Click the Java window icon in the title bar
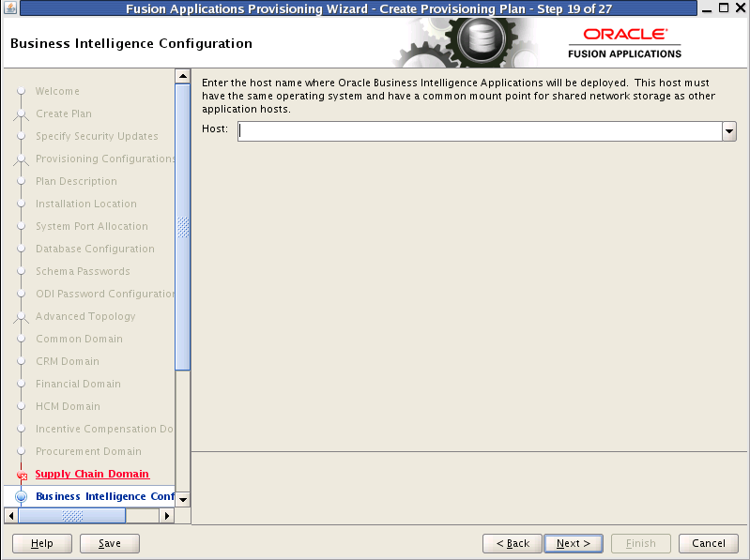750x560 pixels. 10,8
